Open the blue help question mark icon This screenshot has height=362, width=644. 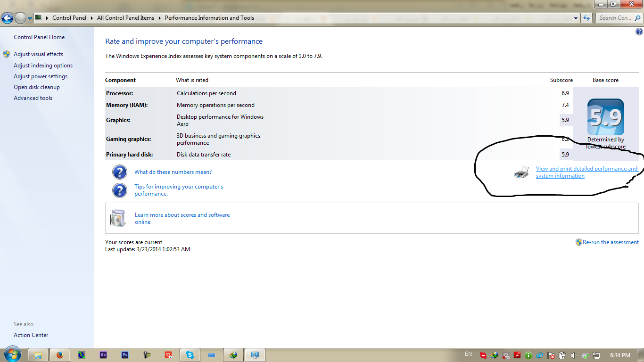(x=639, y=32)
